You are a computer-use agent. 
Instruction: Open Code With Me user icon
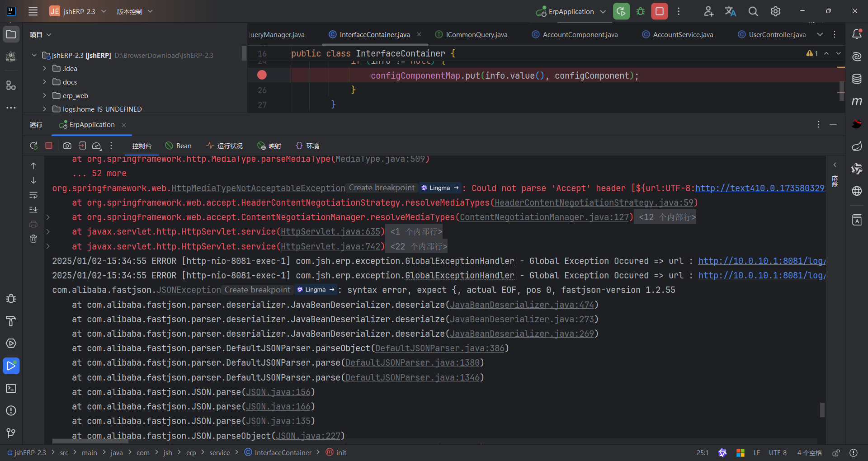(708, 11)
